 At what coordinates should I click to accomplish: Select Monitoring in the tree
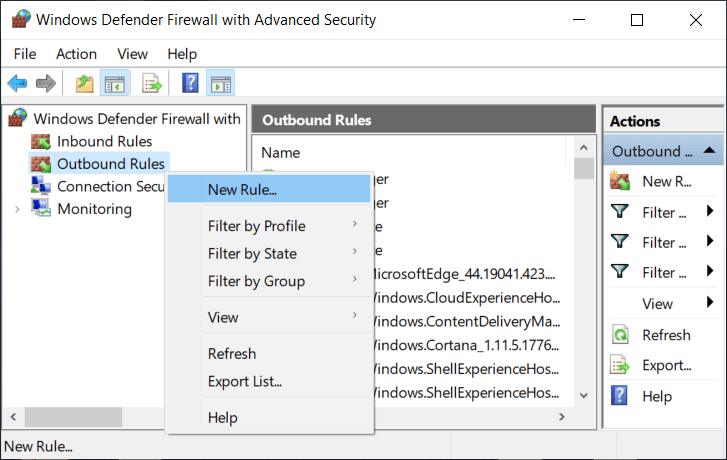click(95, 209)
